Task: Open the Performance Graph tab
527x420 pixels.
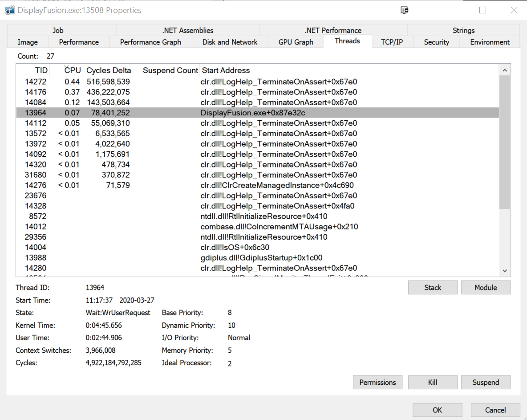Action: pos(150,42)
